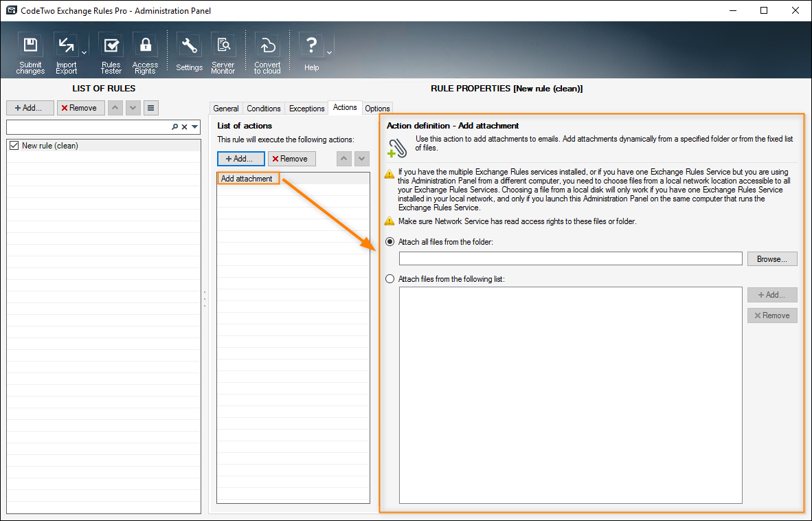The image size is (812, 521).
Task: Click the search magnifier icon
Action: pos(175,127)
